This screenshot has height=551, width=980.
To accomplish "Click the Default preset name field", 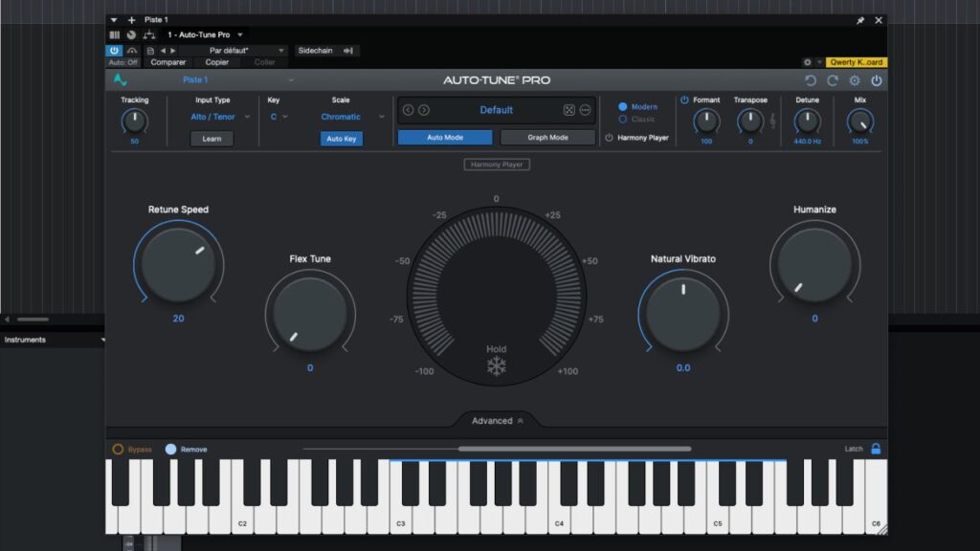I will pyautogui.click(x=497, y=110).
